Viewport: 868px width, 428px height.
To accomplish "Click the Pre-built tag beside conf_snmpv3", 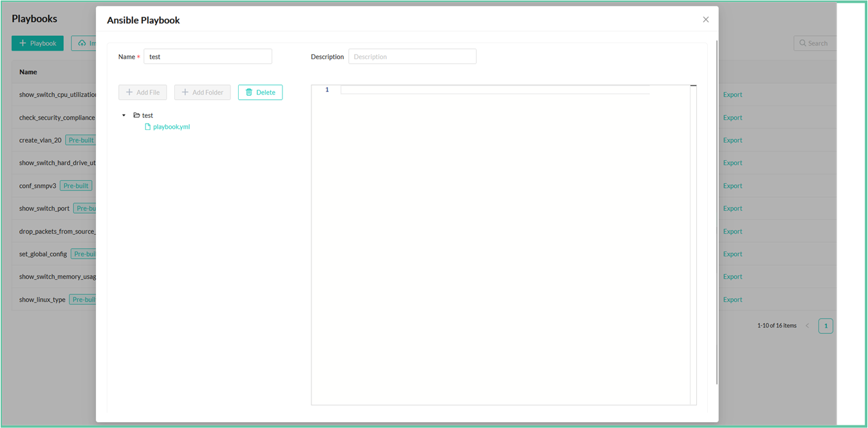I will coord(76,186).
